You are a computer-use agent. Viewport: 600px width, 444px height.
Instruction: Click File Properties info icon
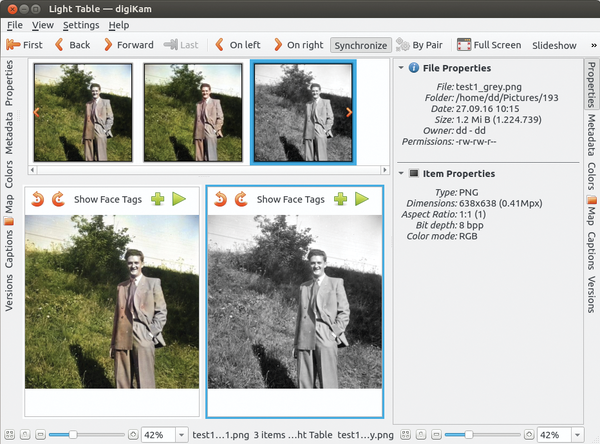(414, 68)
